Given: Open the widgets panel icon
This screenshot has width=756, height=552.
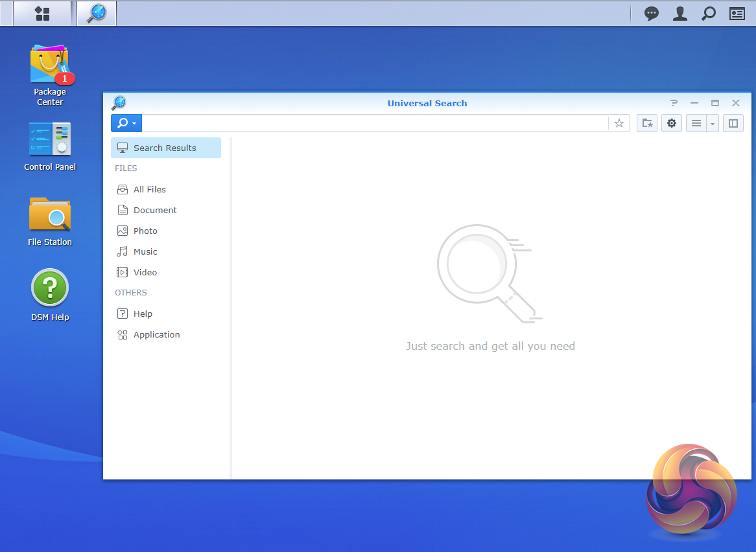Looking at the screenshot, I should point(737,14).
